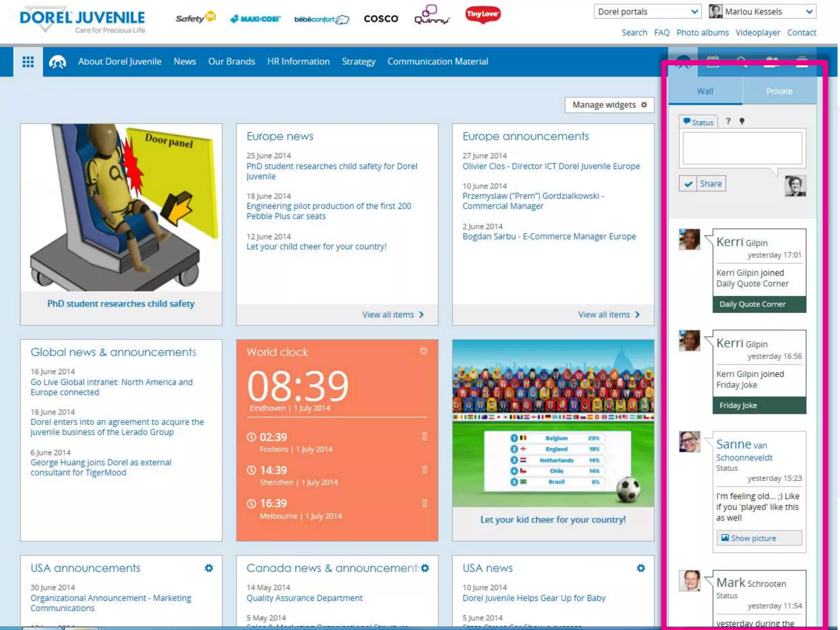
Task: Open Daily Quote Corner group banner
Action: (x=759, y=304)
